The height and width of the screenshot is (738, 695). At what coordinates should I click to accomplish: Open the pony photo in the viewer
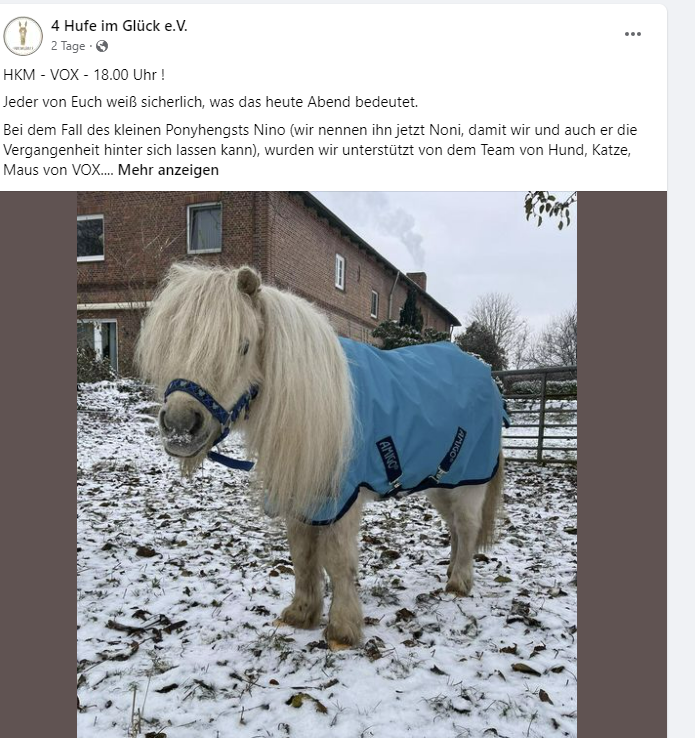pyautogui.click(x=327, y=465)
